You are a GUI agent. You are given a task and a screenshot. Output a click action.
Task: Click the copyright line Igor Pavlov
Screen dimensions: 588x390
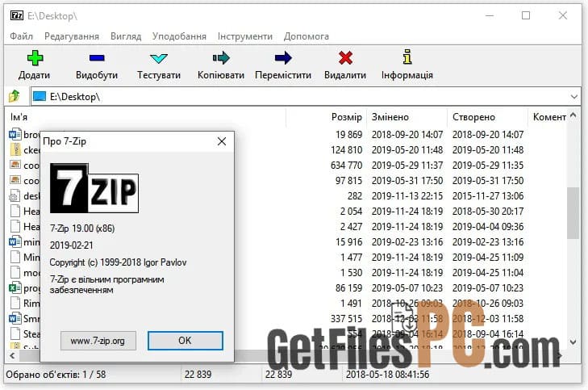point(118,262)
